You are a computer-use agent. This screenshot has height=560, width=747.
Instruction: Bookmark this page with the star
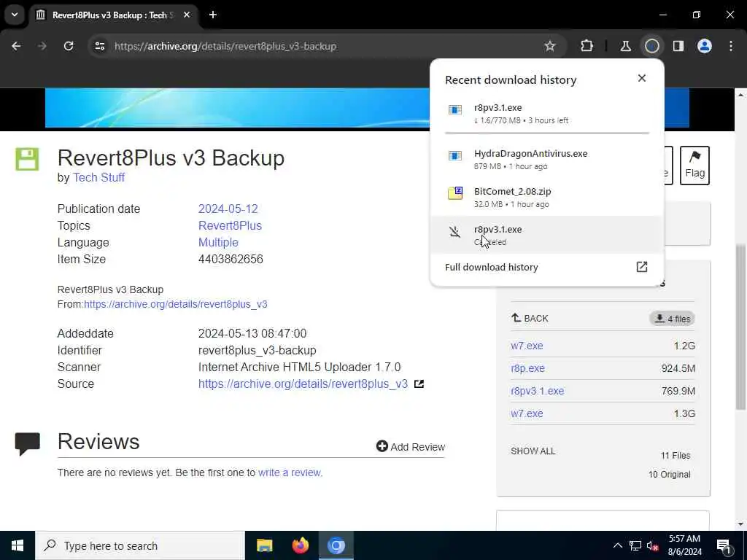(x=550, y=46)
